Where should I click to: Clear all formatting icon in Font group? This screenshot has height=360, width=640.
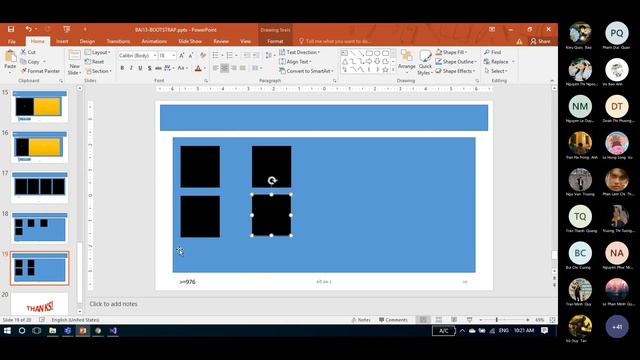coord(203,55)
